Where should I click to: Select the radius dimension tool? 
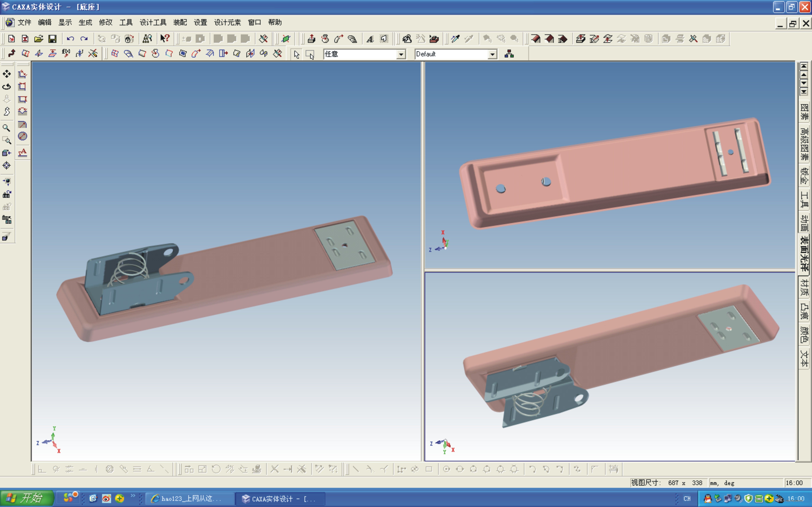[22, 124]
